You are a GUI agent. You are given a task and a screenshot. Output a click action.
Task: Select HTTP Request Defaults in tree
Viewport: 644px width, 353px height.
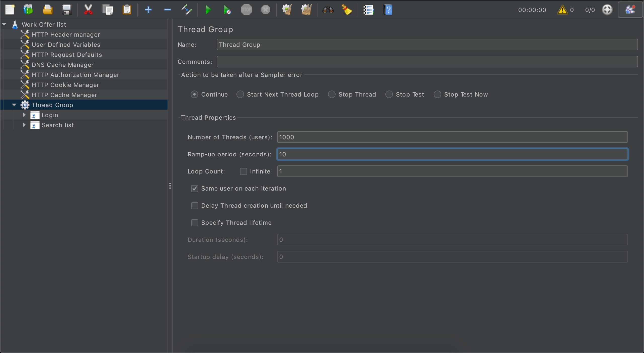[x=67, y=55]
